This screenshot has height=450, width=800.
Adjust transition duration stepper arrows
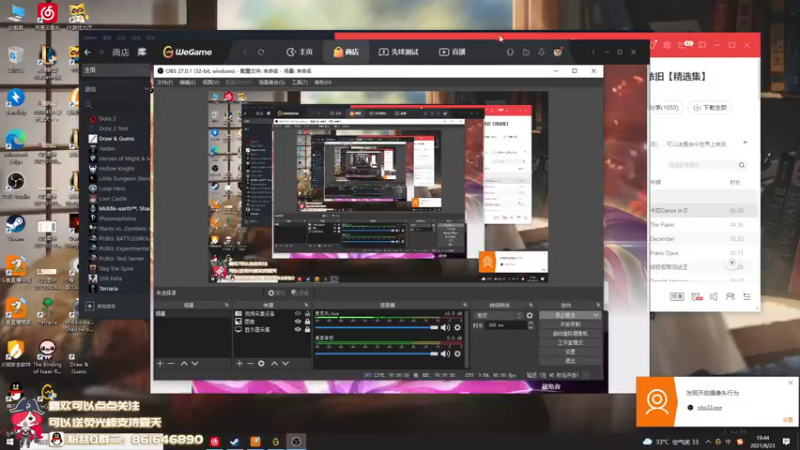[x=530, y=325]
